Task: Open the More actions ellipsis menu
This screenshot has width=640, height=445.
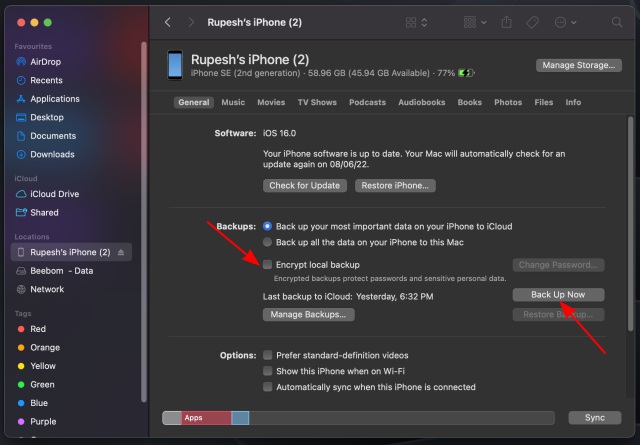Action: pyautogui.click(x=565, y=22)
